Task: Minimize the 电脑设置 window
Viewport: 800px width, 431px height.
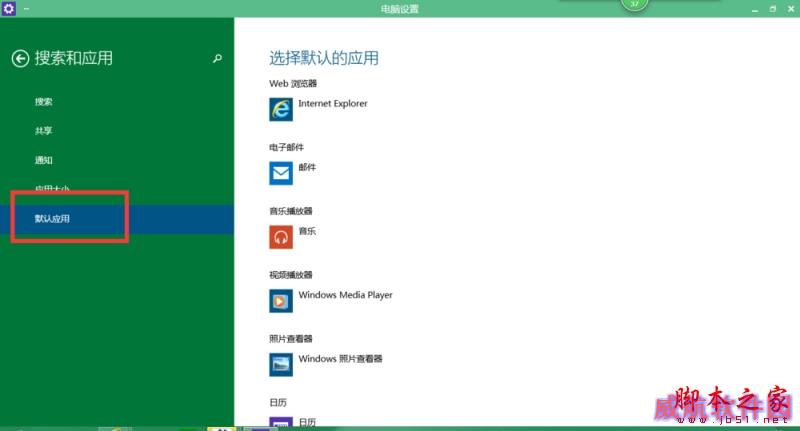Action: pos(755,9)
